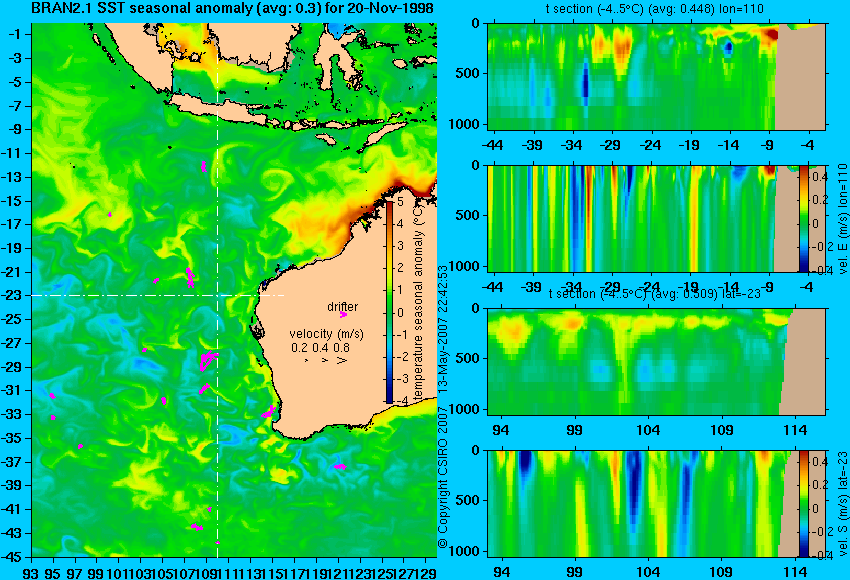Screen dimensions: 850x580
Task: Click the '93' tick label on the map's longitude axis
Action: pos(31,572)
